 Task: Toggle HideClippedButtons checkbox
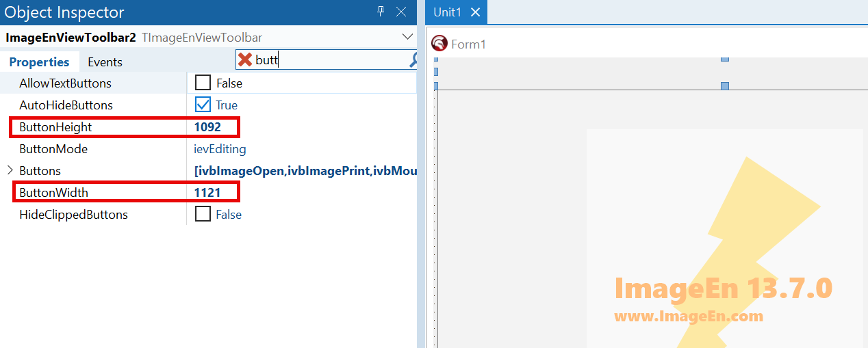point(203,214)
